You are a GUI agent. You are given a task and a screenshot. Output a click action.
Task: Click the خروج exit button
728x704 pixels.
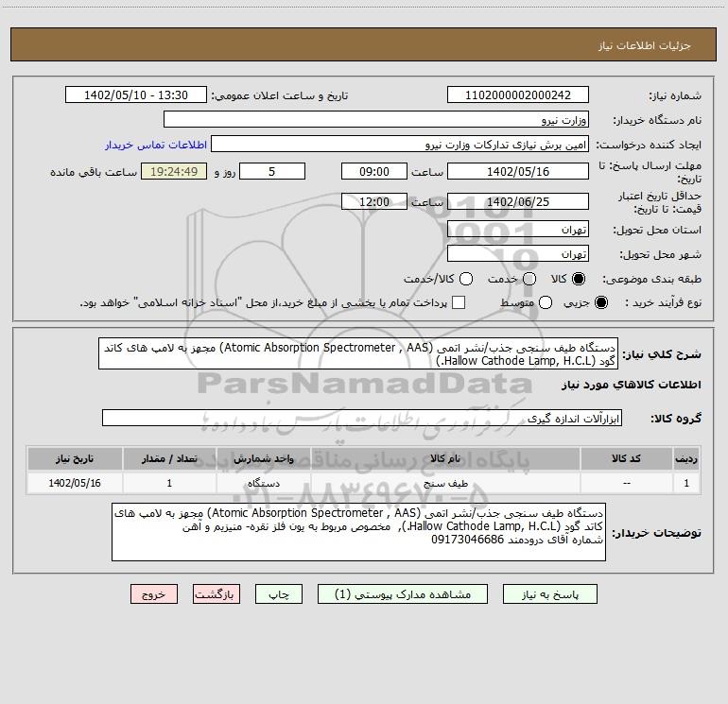click(x=154, y=594)
